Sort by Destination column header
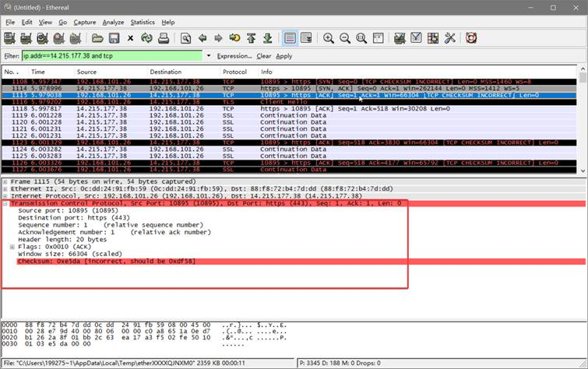Screen dimensions: 588x369 [x=184, y=72]
